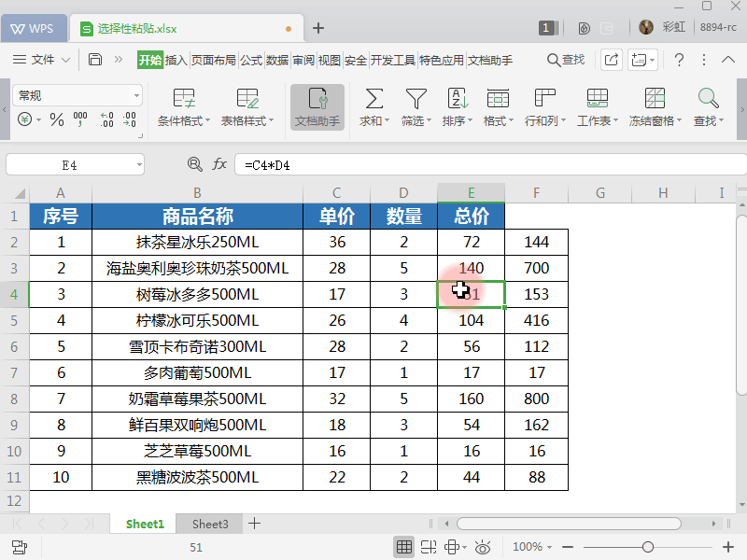Toggle full screen view in status bar
Viewport: 747px width, 560px height.
click(x=482, y=547)
